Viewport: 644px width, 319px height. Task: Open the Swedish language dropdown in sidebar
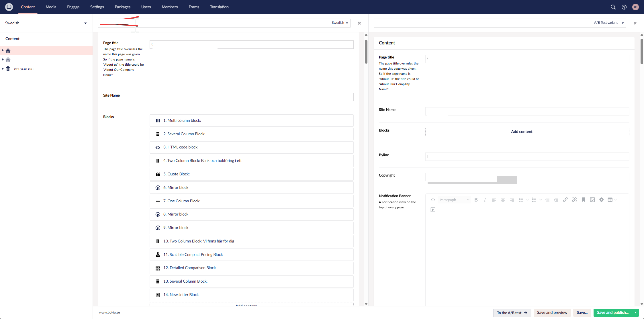(46, 23)
